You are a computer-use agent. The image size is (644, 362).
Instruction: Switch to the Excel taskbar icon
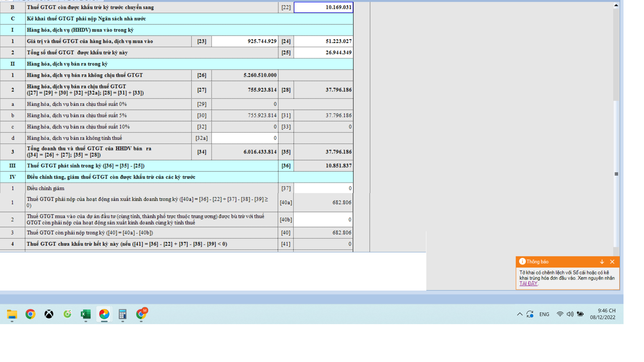pos(86,314)
